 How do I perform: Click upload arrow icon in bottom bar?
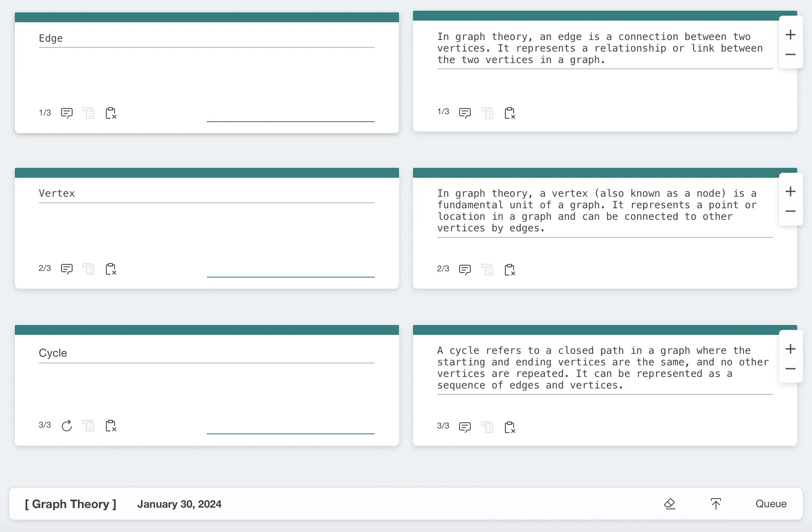[x=716, y=504]
